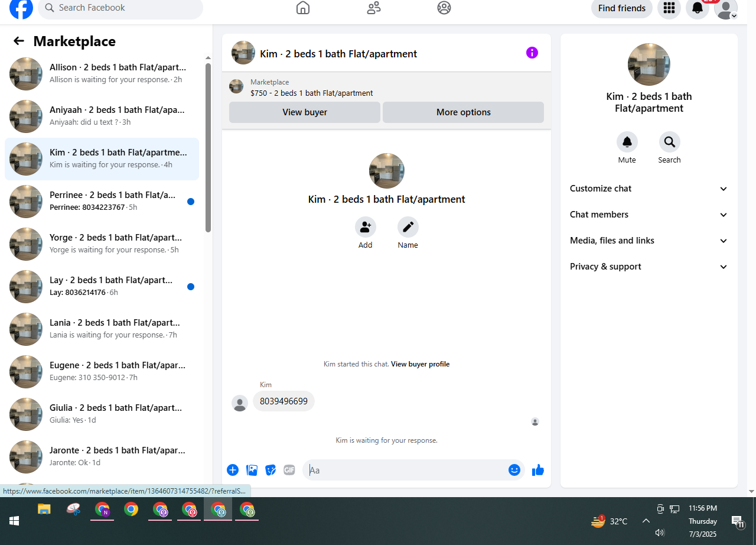Expand Privacy & support section
Screen dimensions: 756x545
coord(649,267)
